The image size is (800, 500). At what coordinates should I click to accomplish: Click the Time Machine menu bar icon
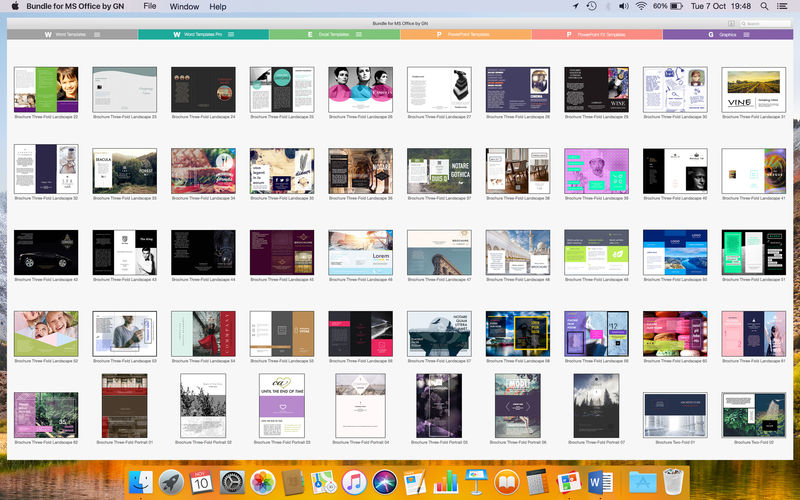591,6
